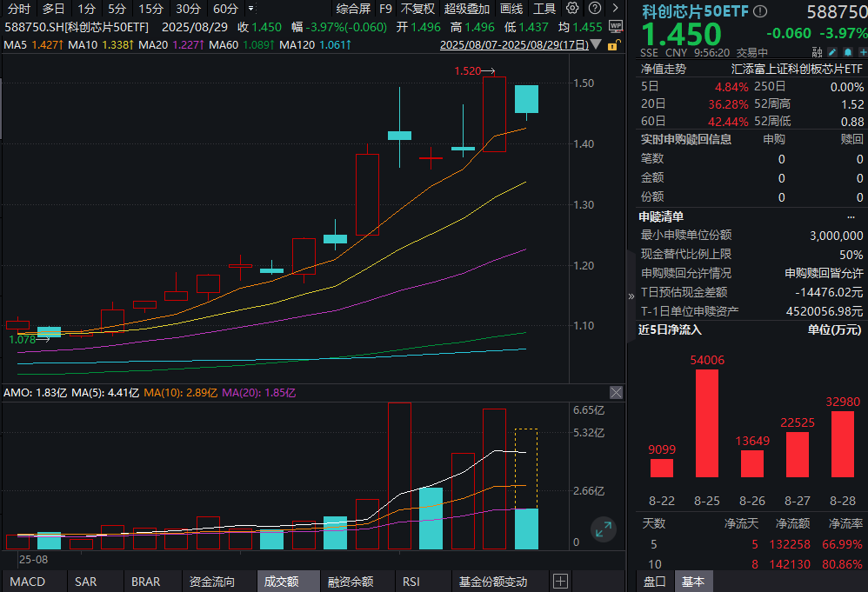Screen dimensions: 868x592
Task: Select the 画线 drawing tool
Action: 511,9
